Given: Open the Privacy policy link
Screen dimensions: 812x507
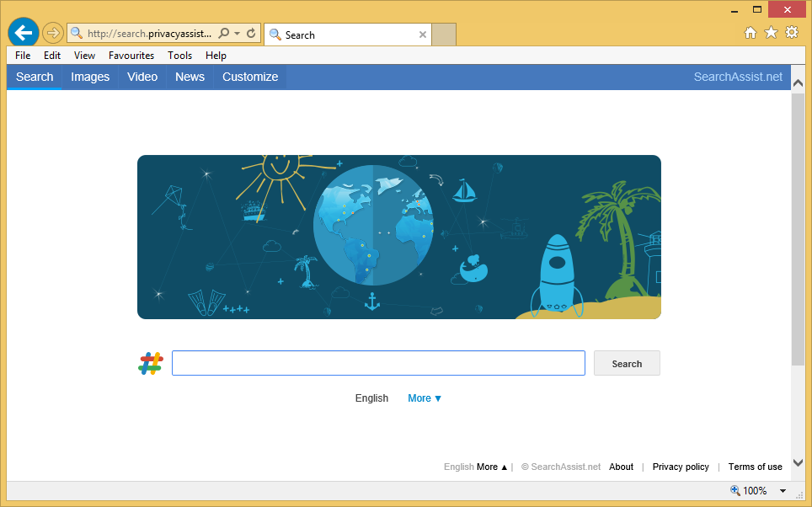Looking at the screenshot, I should (681, 467).
